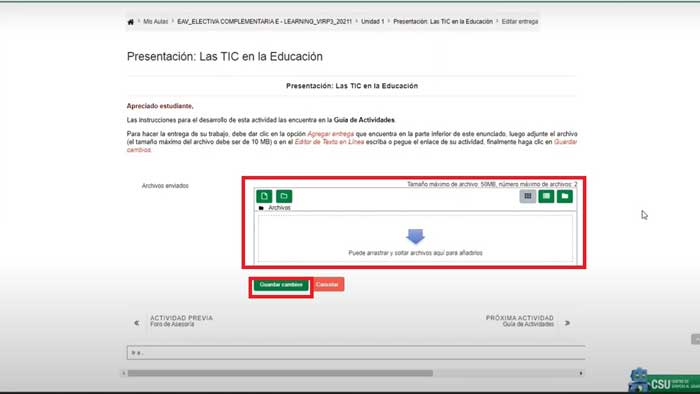The height and width of the screenshot is (394, 700).
Task: Open the 'Ir a...' jump-to dropdown
Action: [x=356, y=353]
